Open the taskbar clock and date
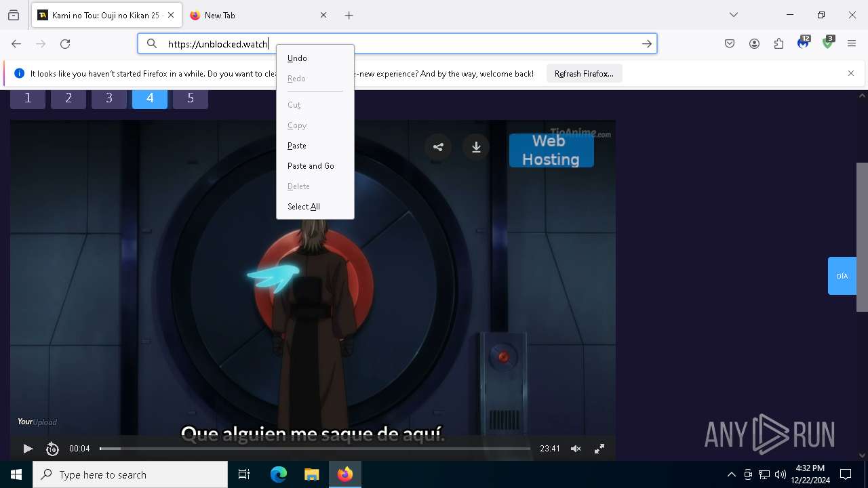868x488 pixels. tap(810, 474)
